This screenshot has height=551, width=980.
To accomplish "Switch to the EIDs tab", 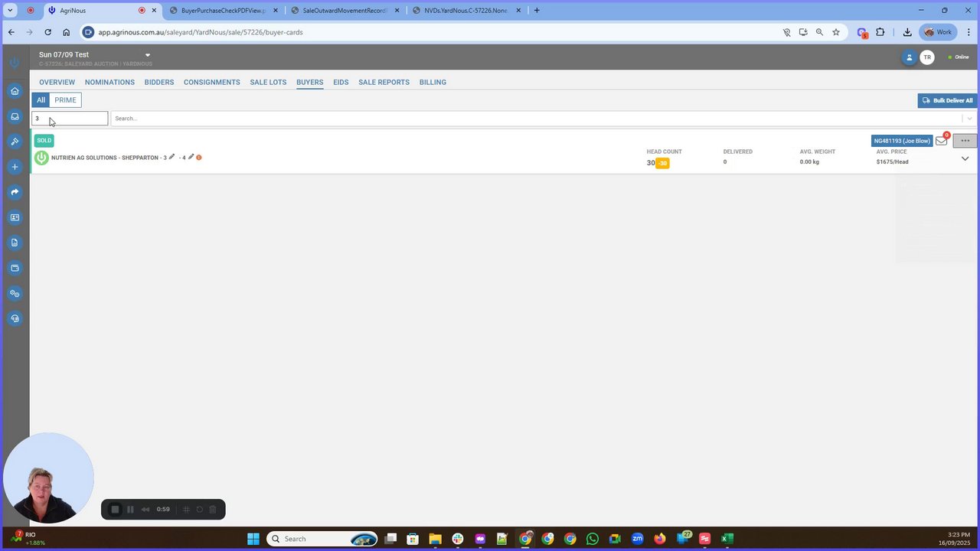I will click(x=341, y=83).
